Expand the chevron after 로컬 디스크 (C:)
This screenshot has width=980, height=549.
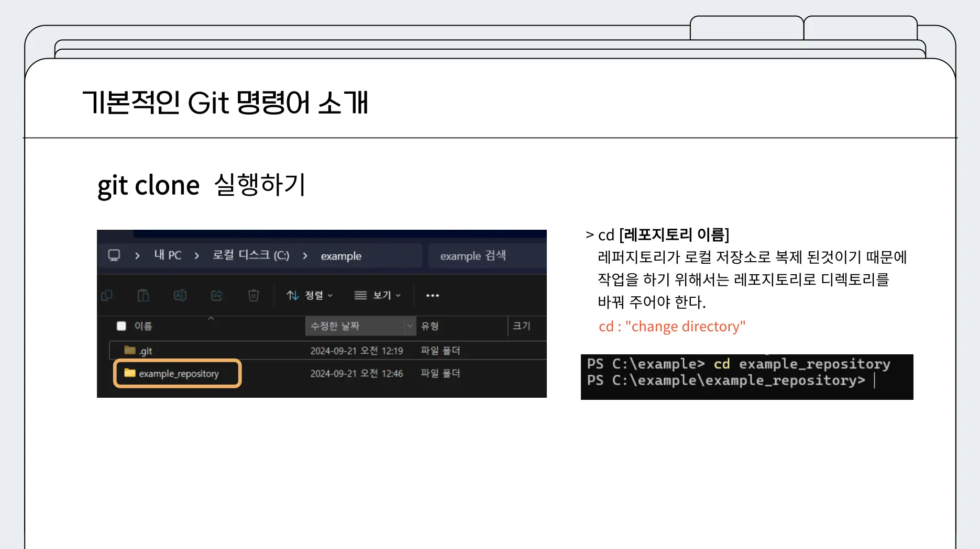305,255
